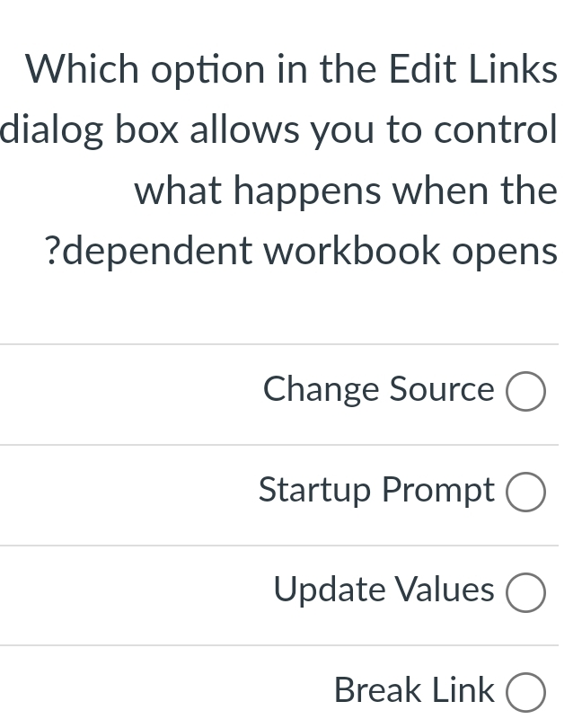Click the Break Link answer label
This screenshot has width=582, height=728.
click(x=414, y=690)
